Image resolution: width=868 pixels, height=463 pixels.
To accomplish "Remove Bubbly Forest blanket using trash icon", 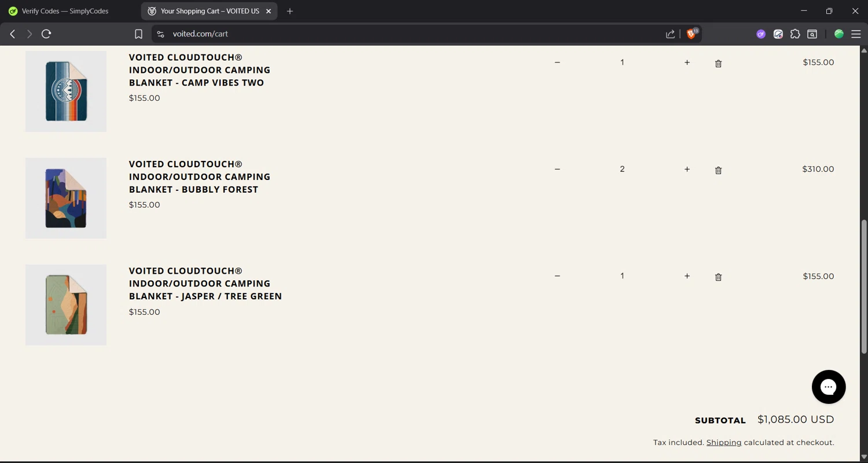I will click(x=718, y=170).
